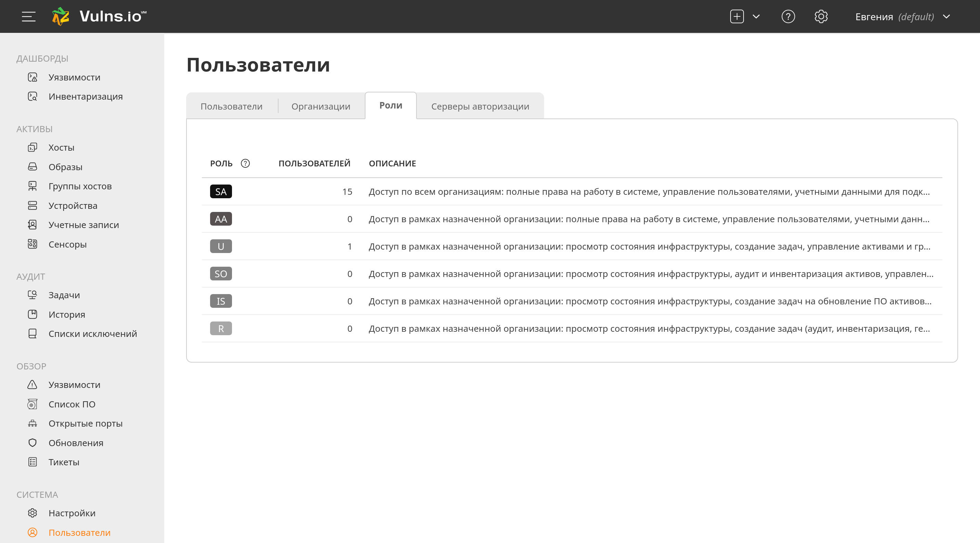Open the settings gear in header
980x543 pixels.
pos(821,16)
